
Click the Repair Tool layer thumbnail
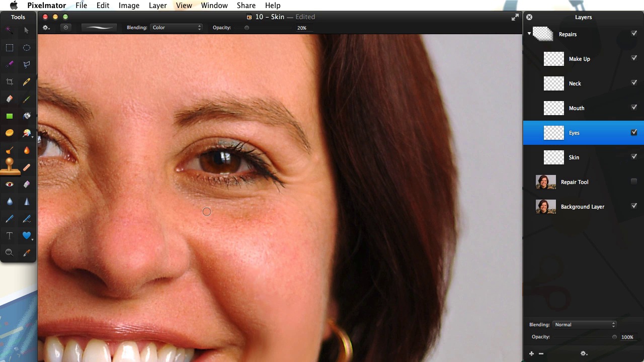546,182
